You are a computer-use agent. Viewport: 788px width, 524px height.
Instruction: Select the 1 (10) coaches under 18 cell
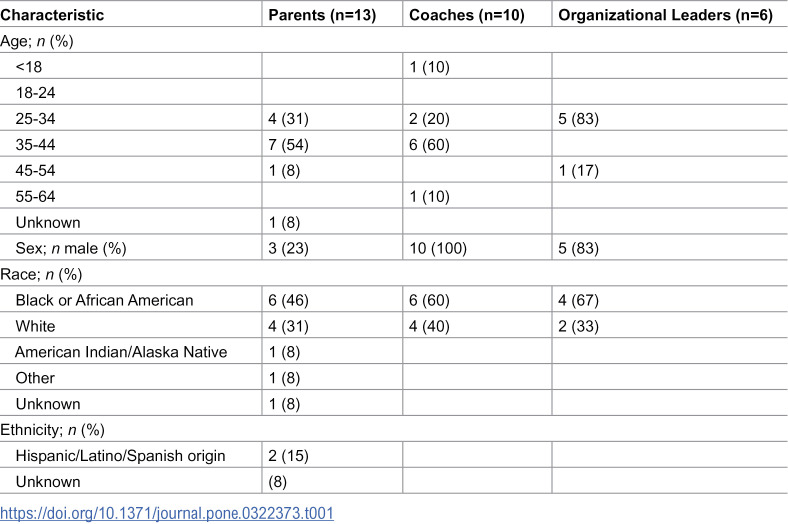(x=429, y=67)
